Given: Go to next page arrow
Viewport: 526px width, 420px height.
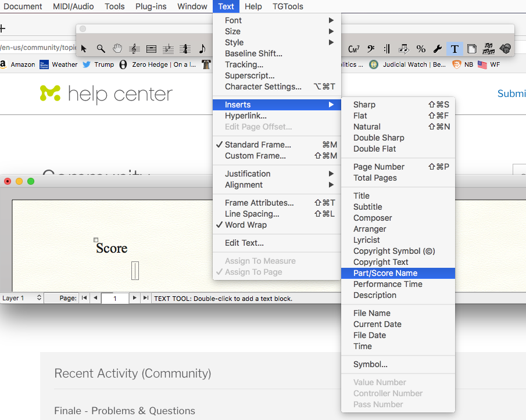Looking at the screenshot, I should click(x=135, y=298).
